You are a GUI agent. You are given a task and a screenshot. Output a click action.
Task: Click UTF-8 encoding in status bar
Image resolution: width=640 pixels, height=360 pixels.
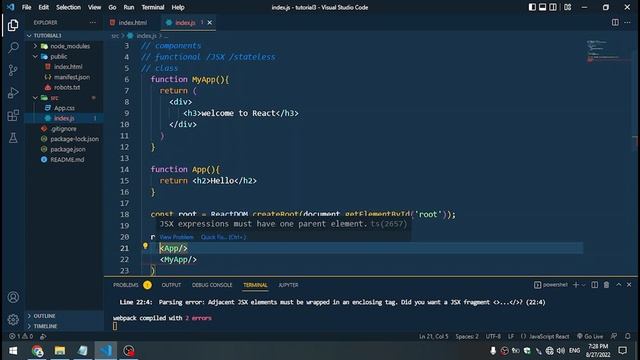coord(493,336)
